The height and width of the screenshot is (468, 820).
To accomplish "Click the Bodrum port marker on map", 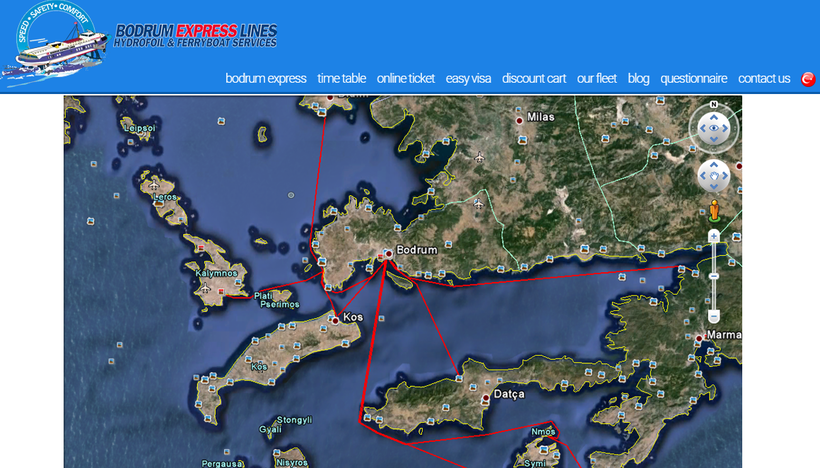I will pyautogui.click(x=386, y=254).
